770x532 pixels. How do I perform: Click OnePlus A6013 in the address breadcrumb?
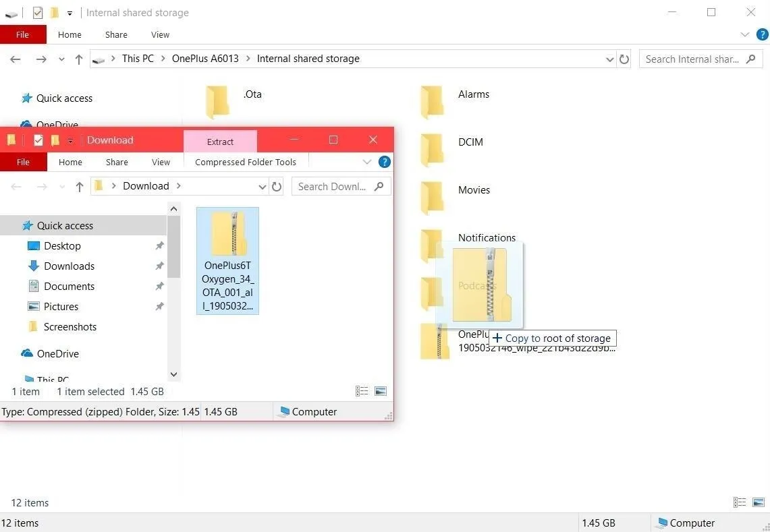coord(205,59)
